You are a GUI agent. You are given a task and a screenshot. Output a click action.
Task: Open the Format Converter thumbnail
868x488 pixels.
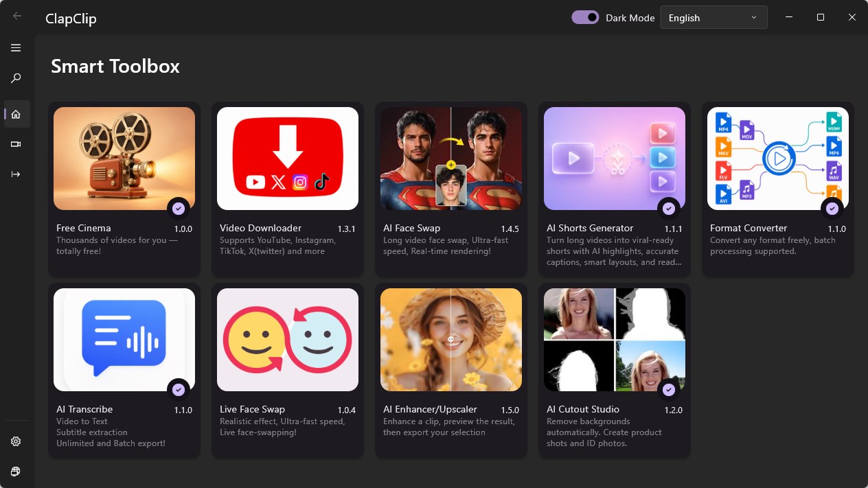778,159
